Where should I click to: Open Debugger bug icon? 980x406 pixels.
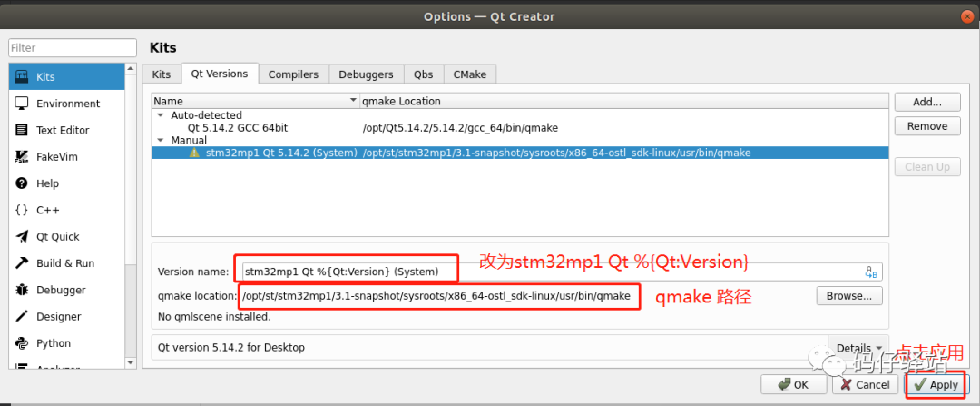pyautogui.click(x=22, y=290)
